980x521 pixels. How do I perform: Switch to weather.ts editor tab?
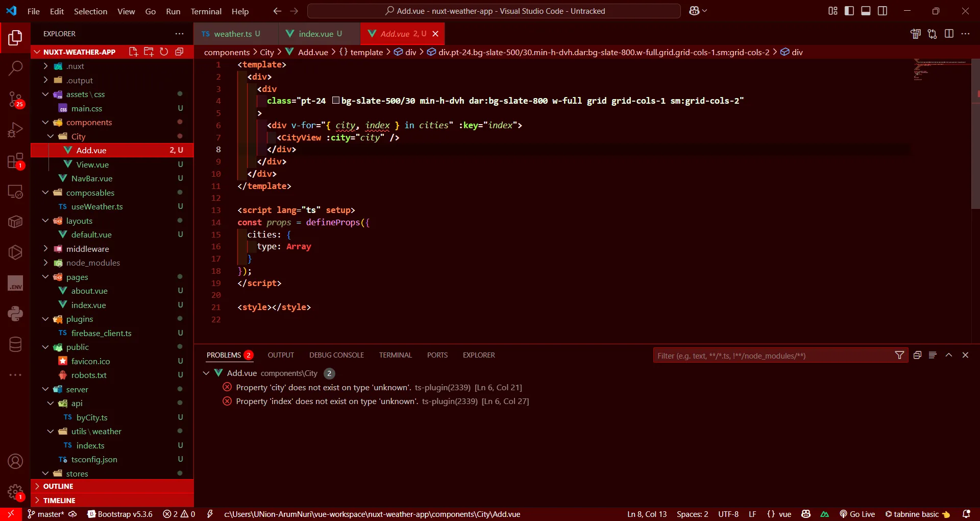(236, 34)
